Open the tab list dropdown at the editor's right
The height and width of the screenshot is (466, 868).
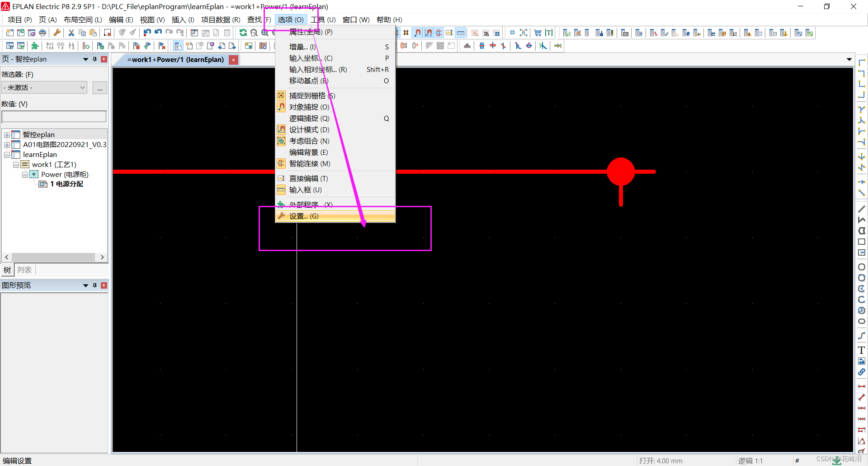pos(849,59)
